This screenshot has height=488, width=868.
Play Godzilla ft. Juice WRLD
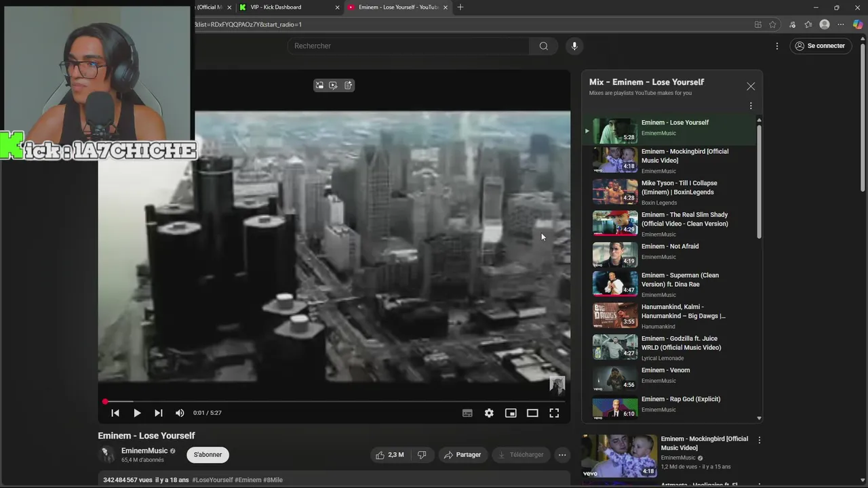(669, 348)
